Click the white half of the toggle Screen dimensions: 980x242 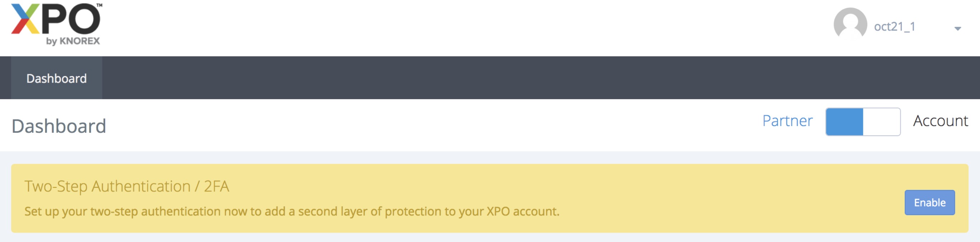point(881,122)
